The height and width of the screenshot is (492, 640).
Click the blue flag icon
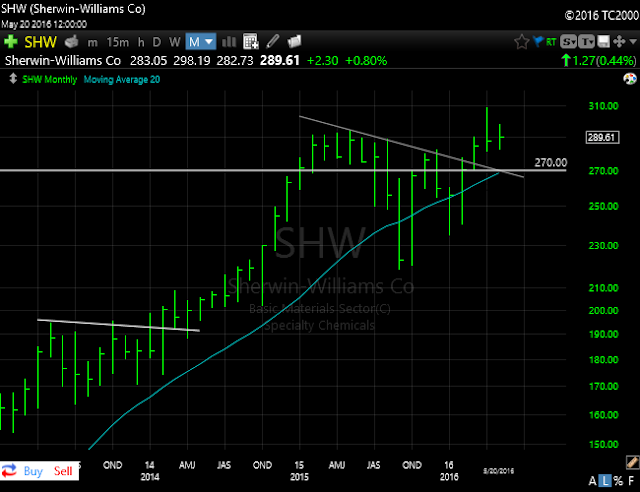pyautogui.click(x=538, y=41)
